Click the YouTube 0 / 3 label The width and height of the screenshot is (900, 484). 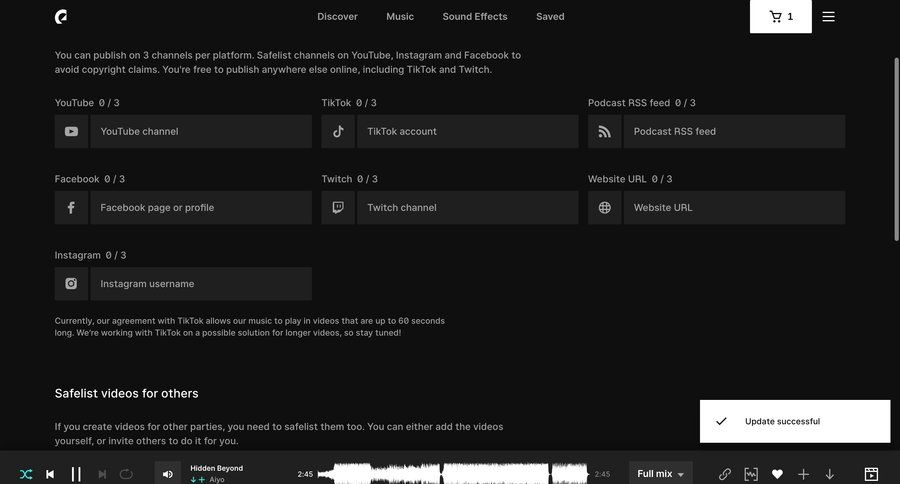pos(87,103)
